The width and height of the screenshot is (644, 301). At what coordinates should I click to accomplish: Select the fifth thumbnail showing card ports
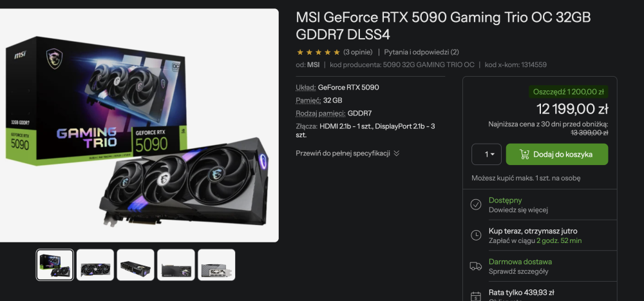[216, 265]
